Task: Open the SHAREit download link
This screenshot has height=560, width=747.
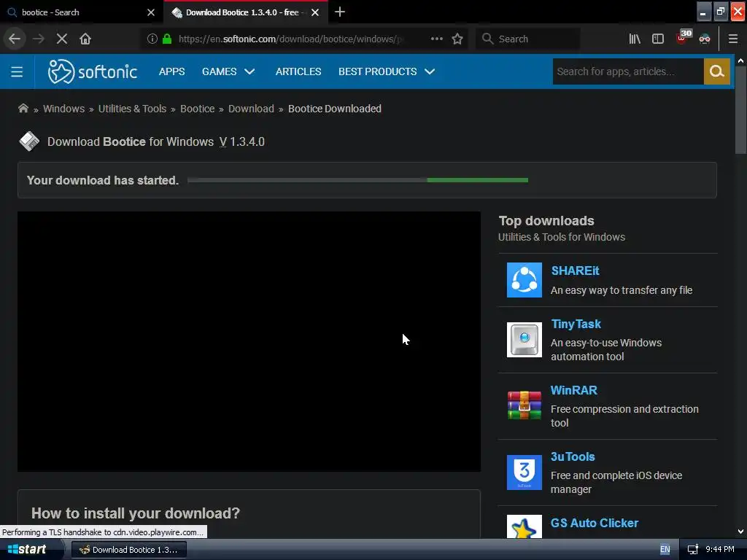Action: pyautogui.click(x=575, y=271)
